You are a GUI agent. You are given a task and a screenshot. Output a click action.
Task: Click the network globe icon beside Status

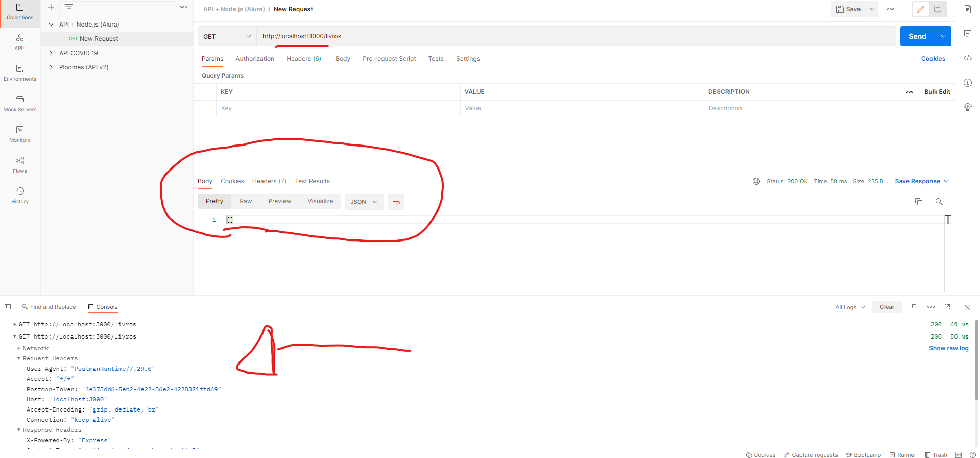[756, 181]
